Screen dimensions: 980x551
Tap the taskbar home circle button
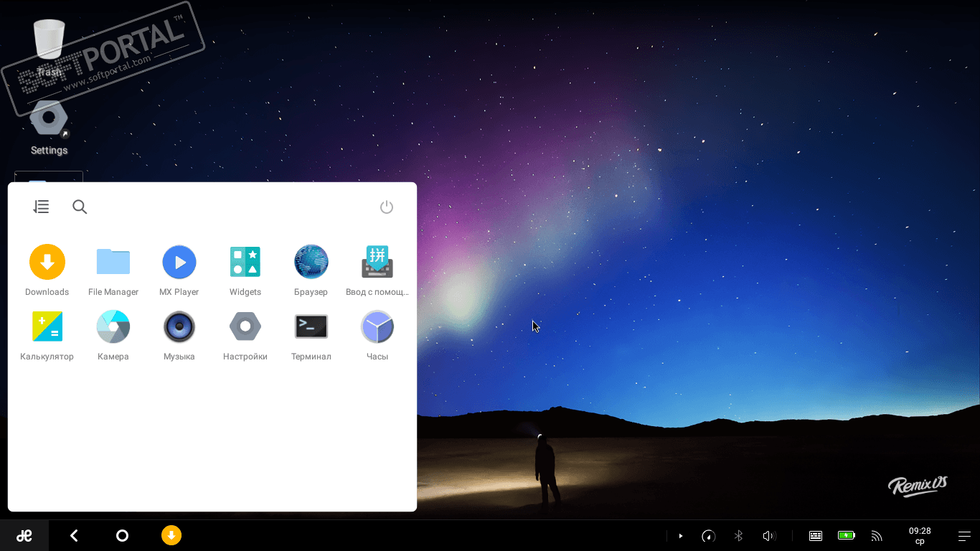122,535
